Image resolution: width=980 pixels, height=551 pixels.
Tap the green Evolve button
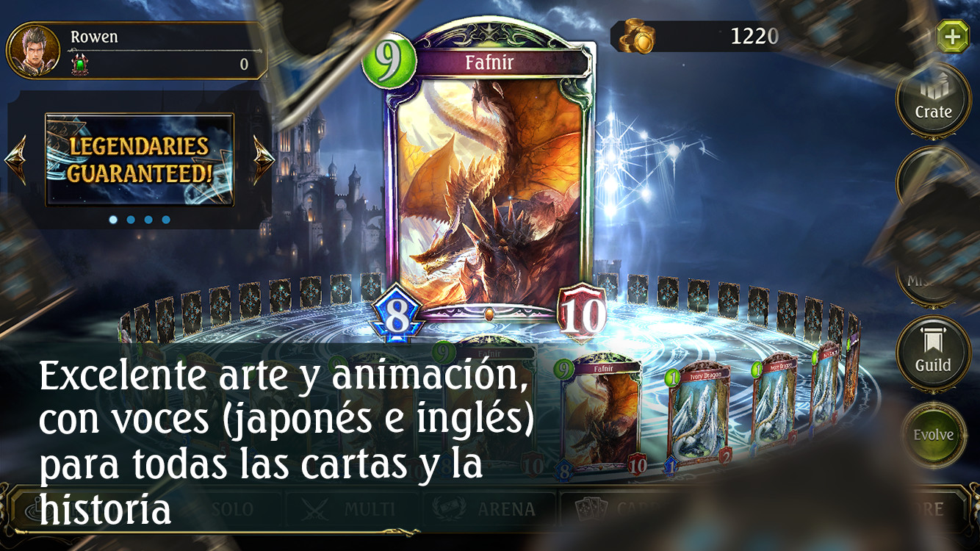[x=934, y=435]
